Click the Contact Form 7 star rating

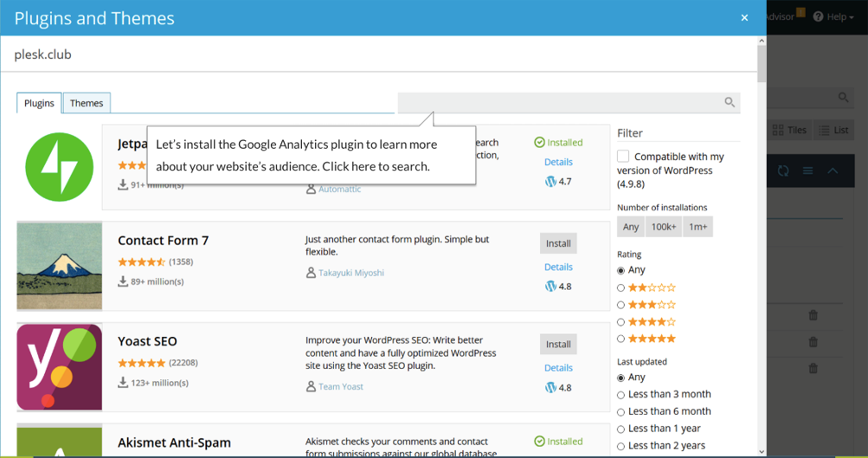[x=142, y=262]
